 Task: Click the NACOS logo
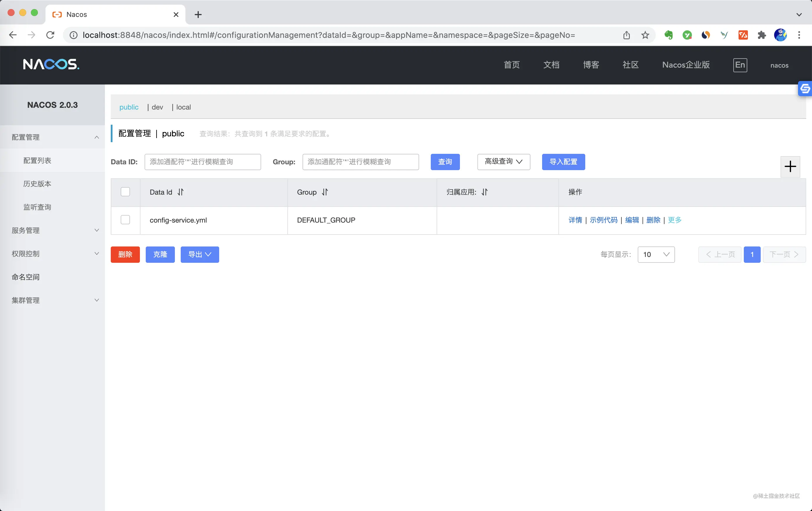[51, 64]
